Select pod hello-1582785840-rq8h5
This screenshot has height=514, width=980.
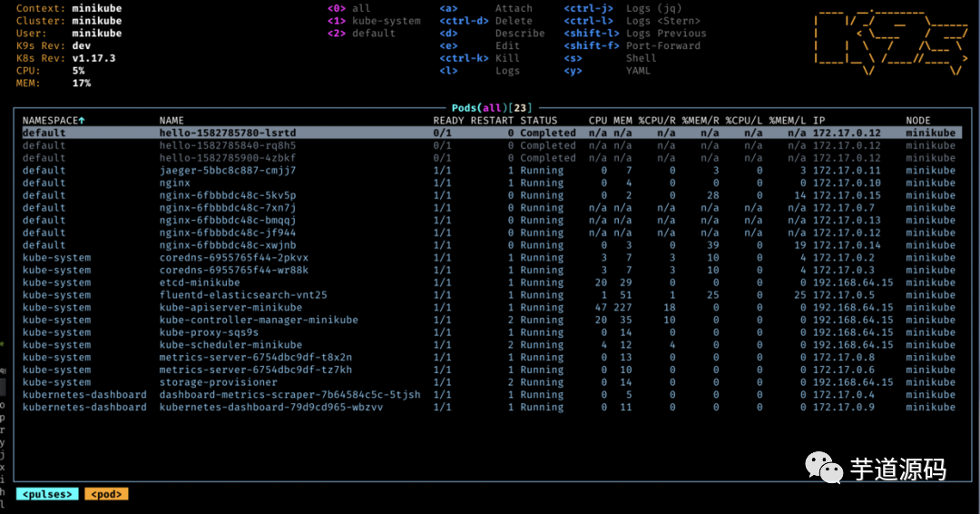coord(492,145)
